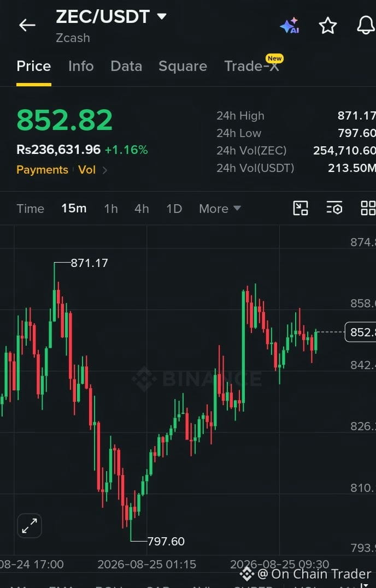The width and height of the screenshot is (376, 588).
Task: Tap the 2026-08-25 01:15 time label
Action: [x=146, y=565]
